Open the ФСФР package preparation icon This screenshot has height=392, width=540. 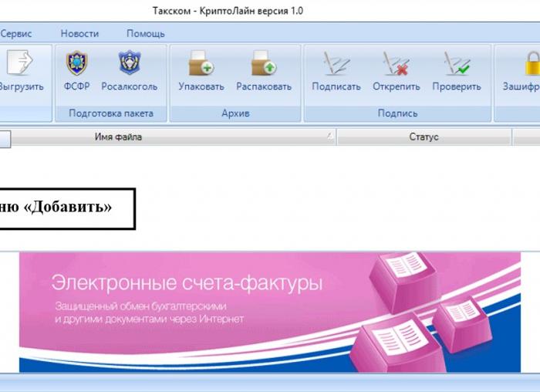[76, 63]
